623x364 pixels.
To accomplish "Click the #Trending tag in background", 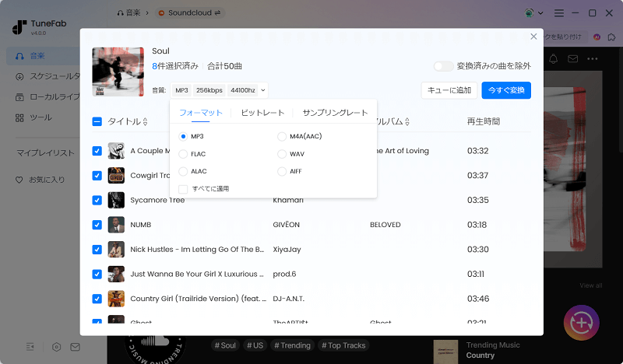I will pyautogui.click(x=293, y=345).
